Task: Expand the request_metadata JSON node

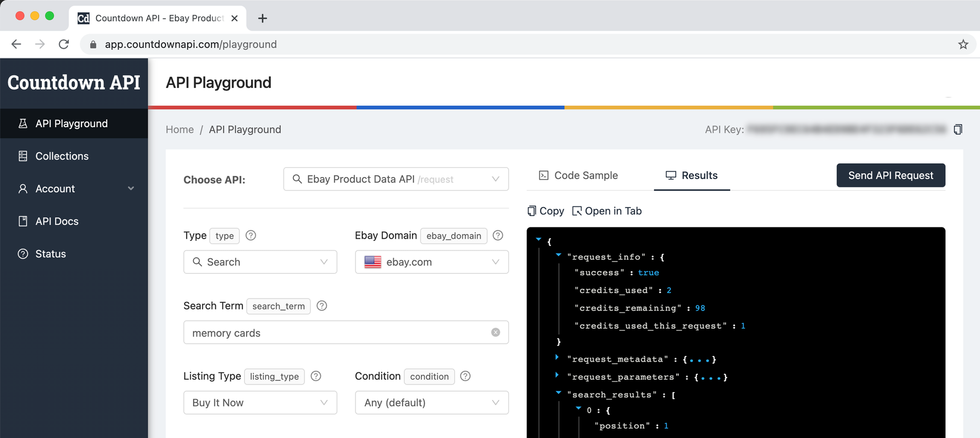Action: click(557, 357)
